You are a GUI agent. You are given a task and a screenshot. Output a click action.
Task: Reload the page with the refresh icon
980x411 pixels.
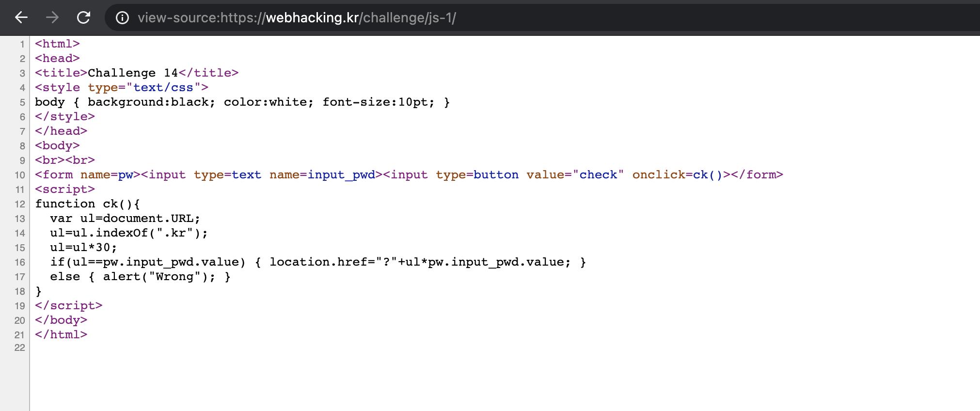coord(83,18)
